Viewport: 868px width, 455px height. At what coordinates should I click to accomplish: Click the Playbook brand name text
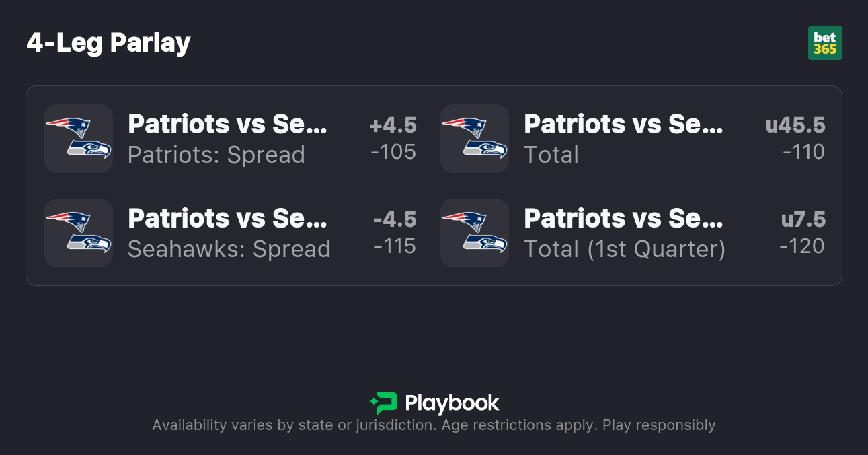click(x=452, y=403)
